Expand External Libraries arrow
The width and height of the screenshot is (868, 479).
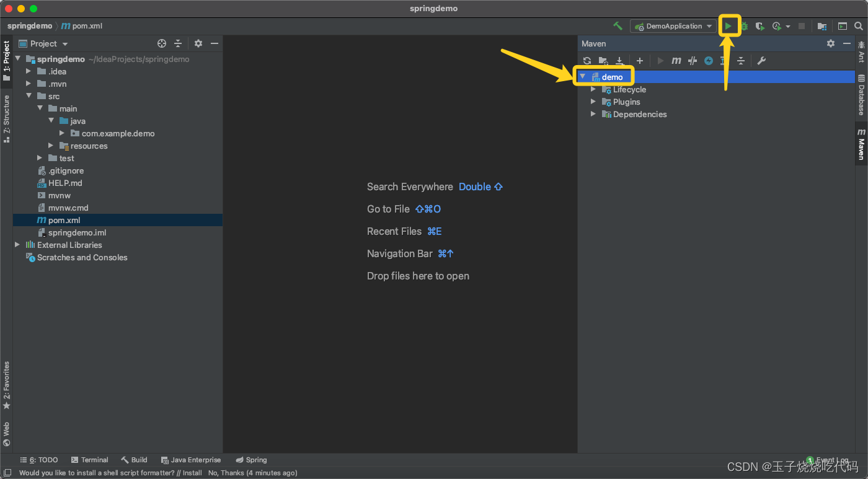(x=17, y=245)
